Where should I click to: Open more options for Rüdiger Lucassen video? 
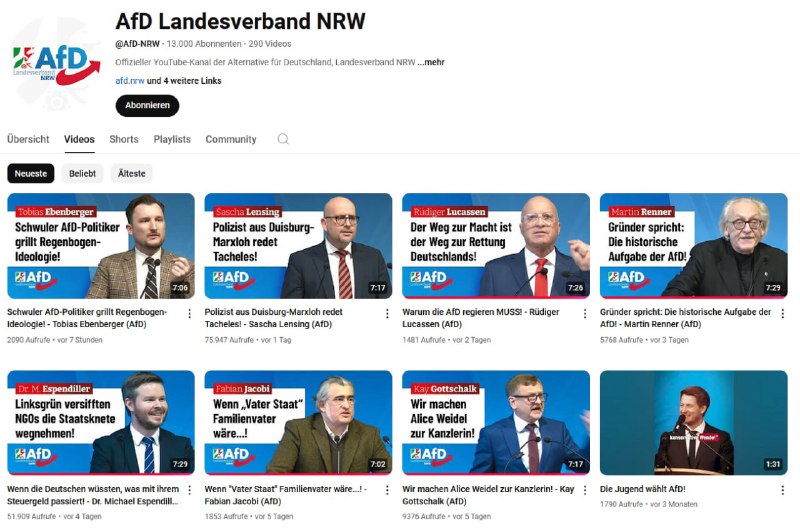pyautogui.click(x=585, y=314)
